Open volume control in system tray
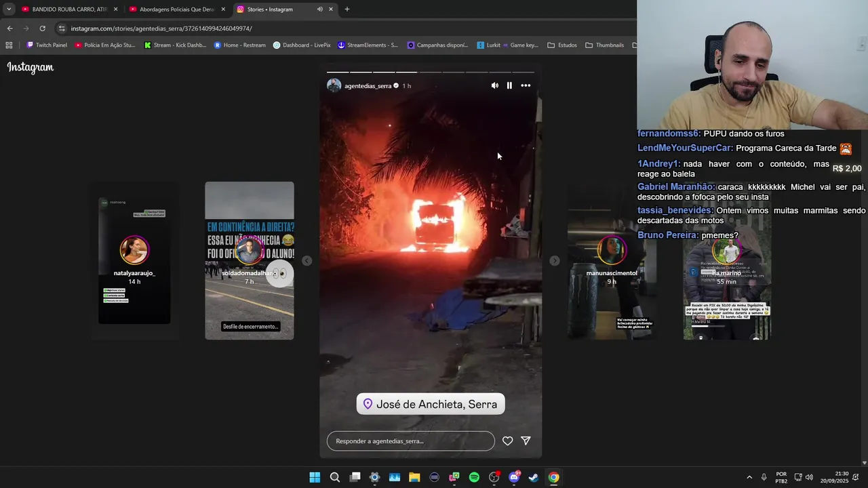Screen dimensions: 868x488 809,477
